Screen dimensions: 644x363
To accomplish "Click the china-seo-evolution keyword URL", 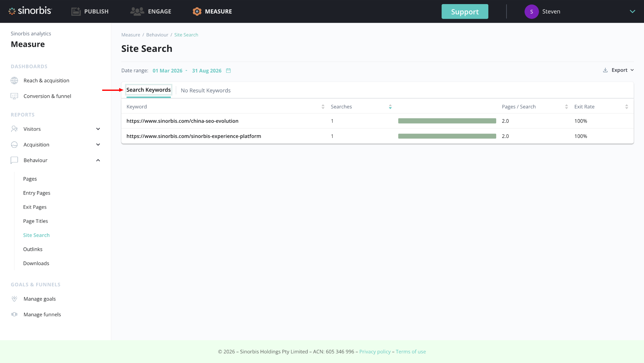I will [x=182, y=121].
